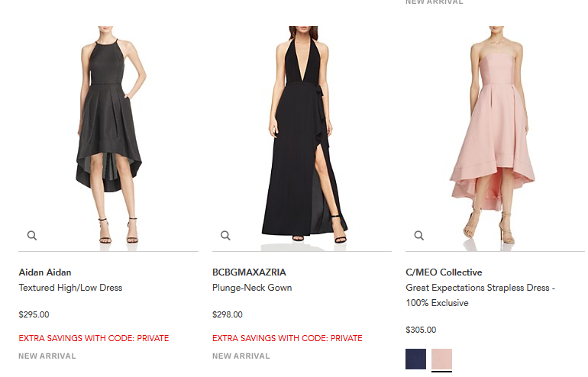Open quick view for Aidan Aidan dress
The width and height of the screenshot is (588, 377).
pos(32,235)
